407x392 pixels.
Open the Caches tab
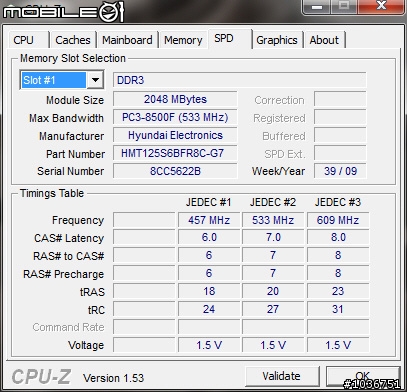coord(73,40)
